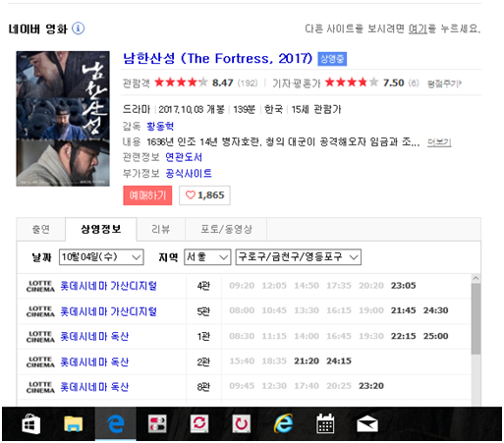504x443 pixels.
Task: Open director 황동혁 link
Action: click(160, 126)
